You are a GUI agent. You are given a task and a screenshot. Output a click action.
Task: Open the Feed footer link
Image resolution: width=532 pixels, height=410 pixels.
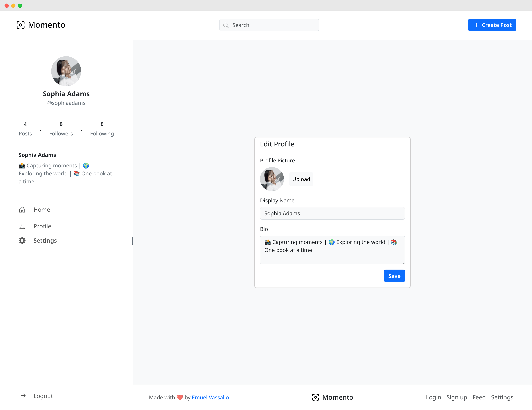(x=479, y=397)
